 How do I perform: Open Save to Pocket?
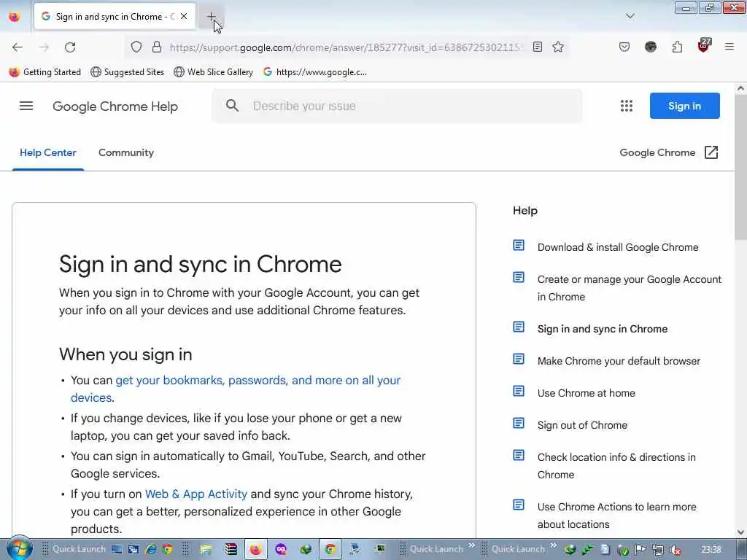(x=624, y=47)
